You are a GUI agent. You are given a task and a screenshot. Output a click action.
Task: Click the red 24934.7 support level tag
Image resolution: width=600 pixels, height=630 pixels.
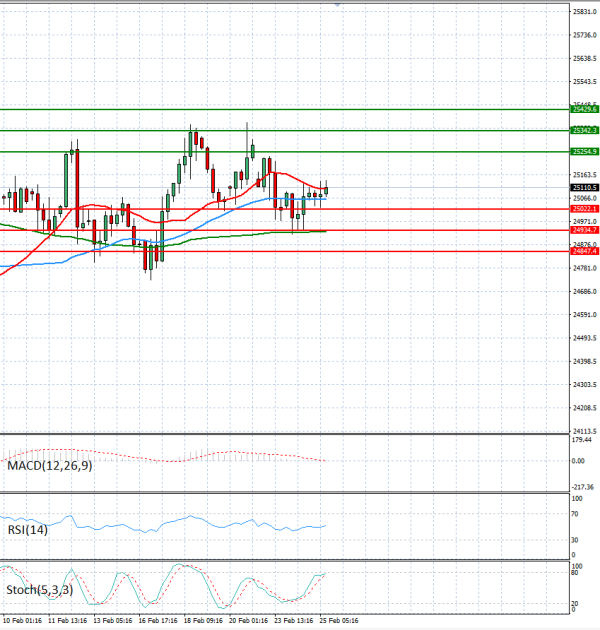tap(584, 230)
